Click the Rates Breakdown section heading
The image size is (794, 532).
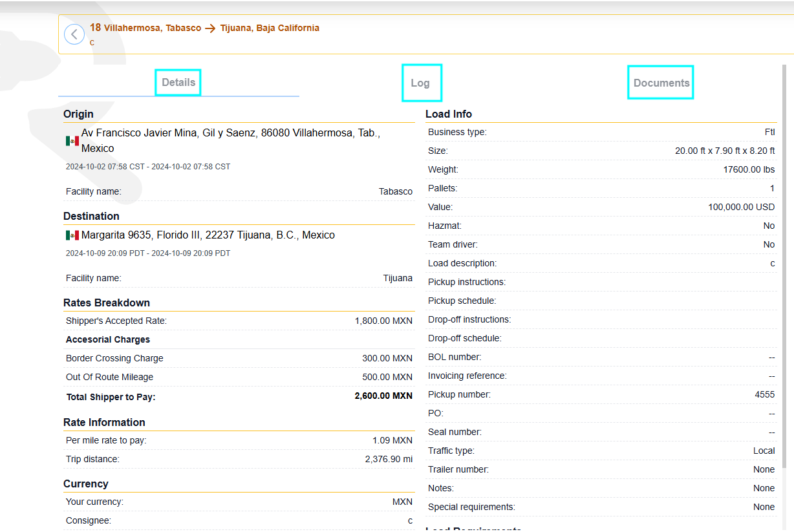[x=107, y=303]
